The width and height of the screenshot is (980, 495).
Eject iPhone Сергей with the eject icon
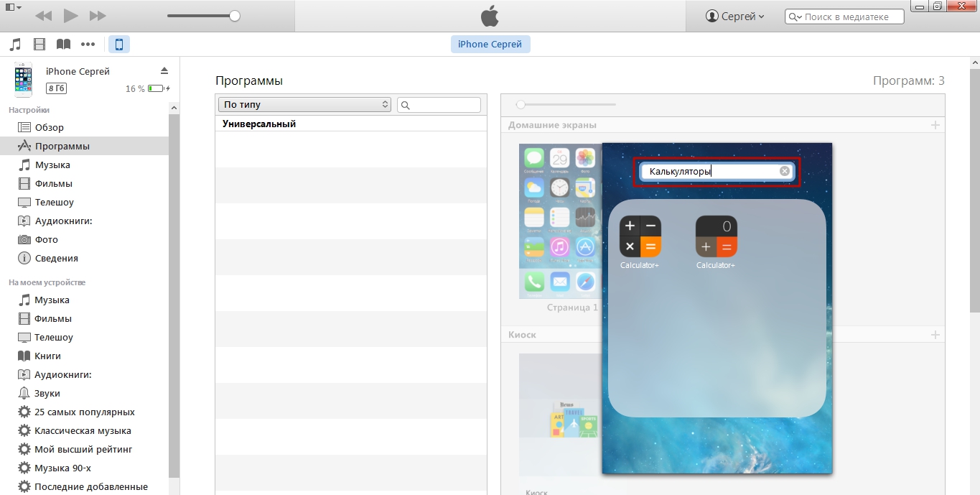(x=164, y=70)
